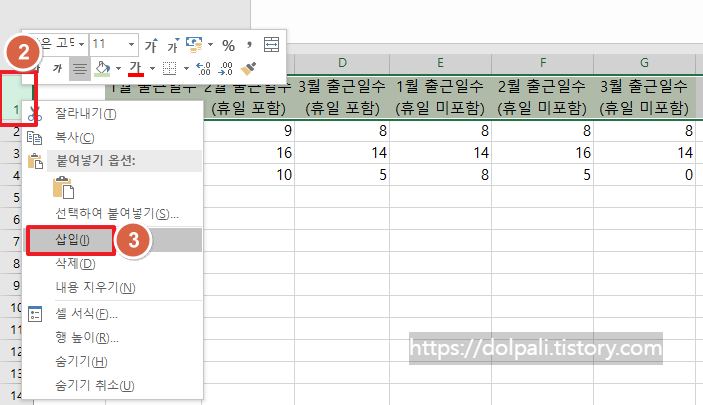Viewport: 703px width, 405px height.
Task: Increase font size in the mini toolbar
Action: 151,44
